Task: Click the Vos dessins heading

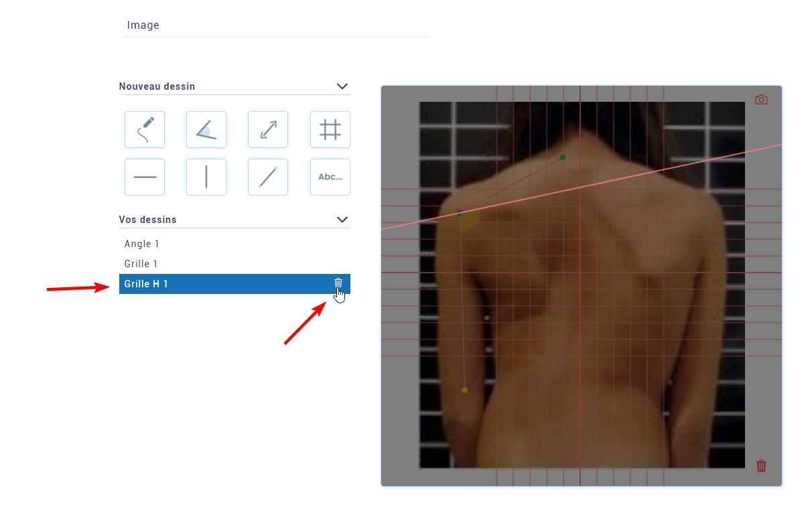Action: click(x=148, y=220)
